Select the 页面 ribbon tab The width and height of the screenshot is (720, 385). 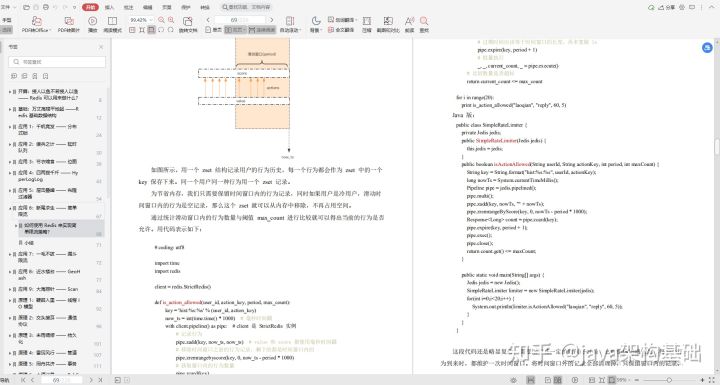tap(167, 7)
